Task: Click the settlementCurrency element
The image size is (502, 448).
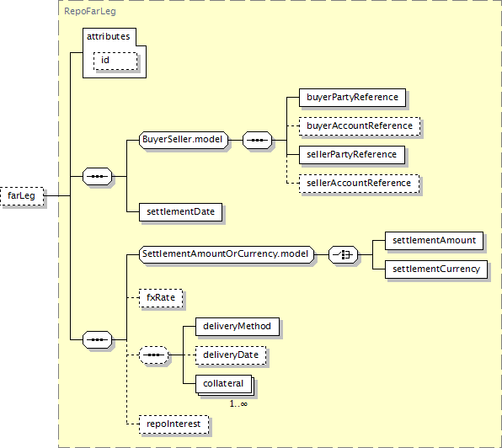Action: click(x=436, y=269)
